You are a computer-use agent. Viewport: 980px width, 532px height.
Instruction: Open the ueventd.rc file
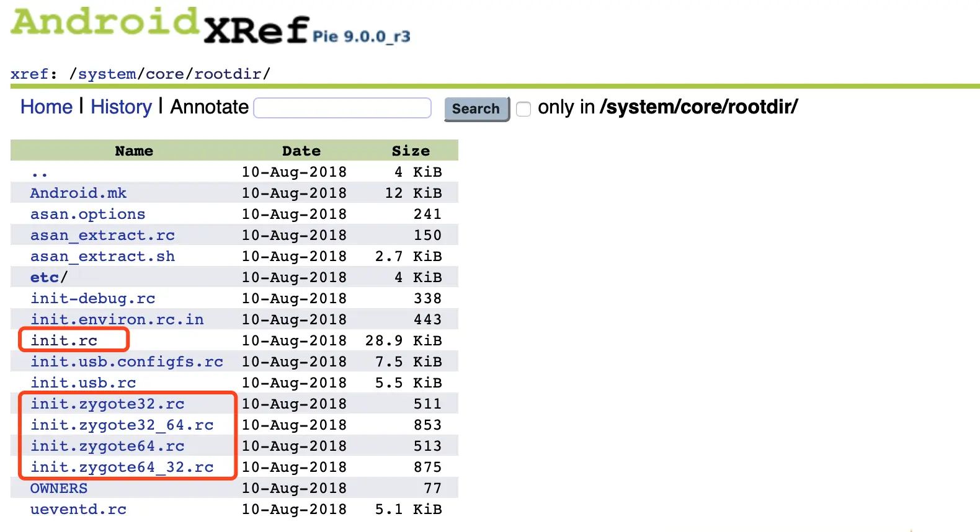coord(78,509)
